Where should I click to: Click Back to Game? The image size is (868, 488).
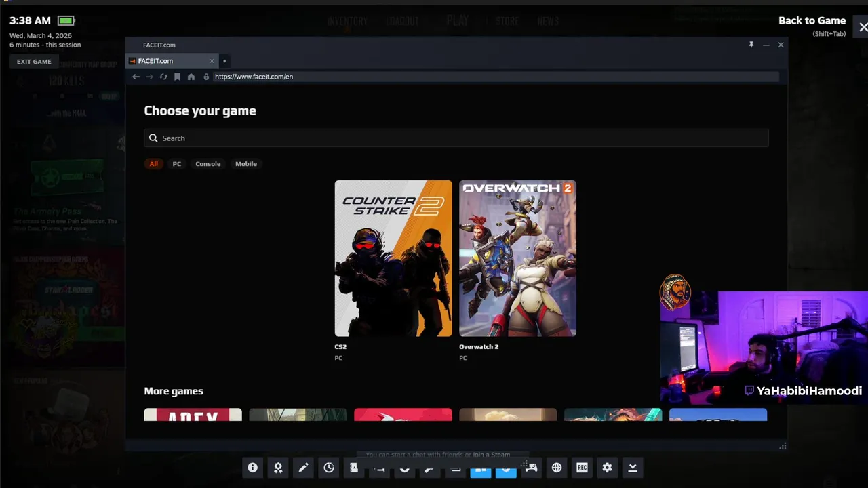click(812, 21)
